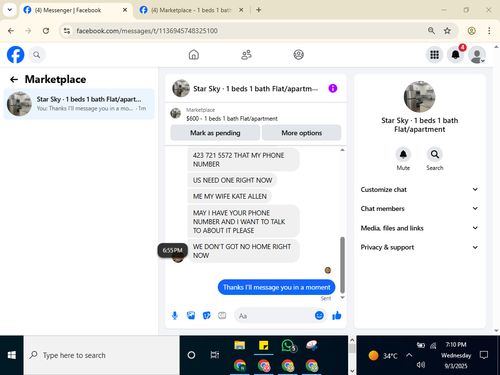
Task: Open the Facebook menu grid icon
Action: [x=434, y=55]
